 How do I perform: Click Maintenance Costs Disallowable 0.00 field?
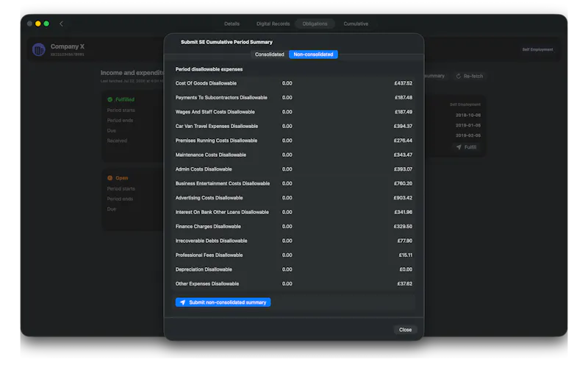click(x=287, y=155)
